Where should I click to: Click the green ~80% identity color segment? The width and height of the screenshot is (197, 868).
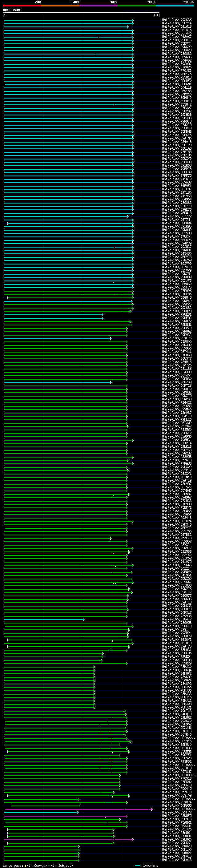coord(137,6)
